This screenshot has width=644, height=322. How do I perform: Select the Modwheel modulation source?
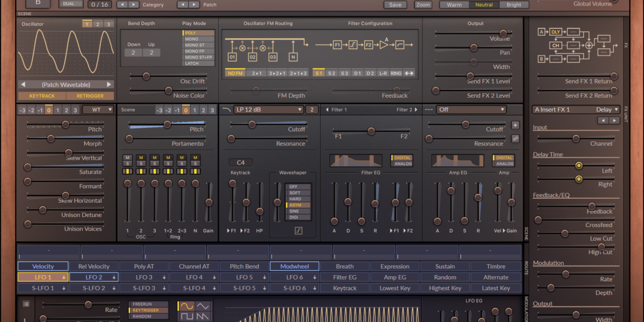pos(294,266)
